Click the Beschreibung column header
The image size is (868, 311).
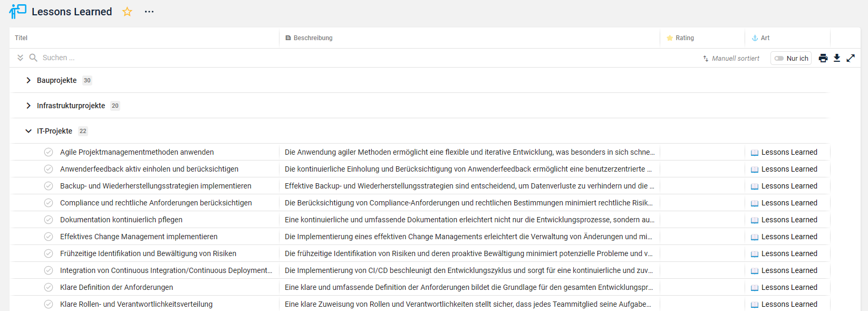click(313, 38)
